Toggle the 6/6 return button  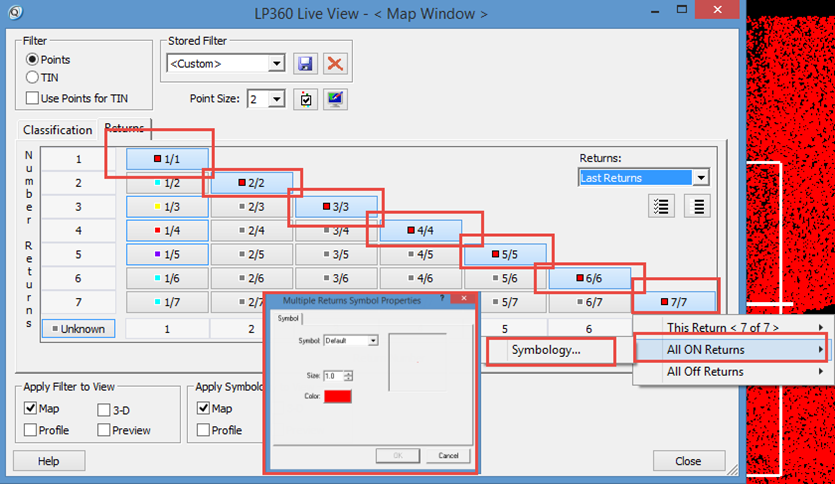(x=590, y=278)
